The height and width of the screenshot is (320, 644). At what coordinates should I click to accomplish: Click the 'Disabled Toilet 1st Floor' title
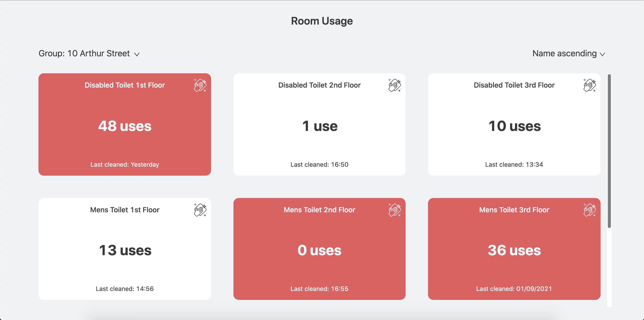coord(125,85)
